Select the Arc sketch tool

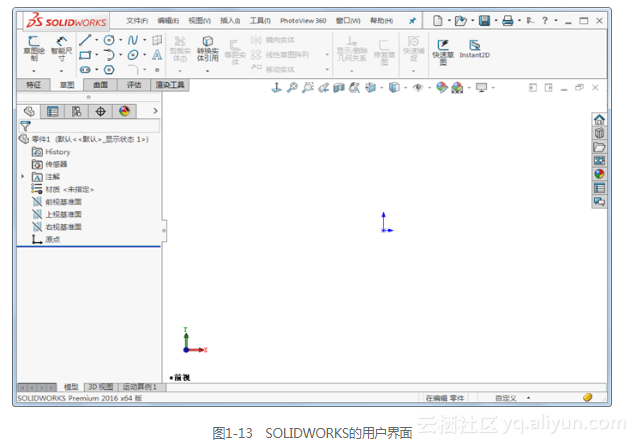point(109,55)
